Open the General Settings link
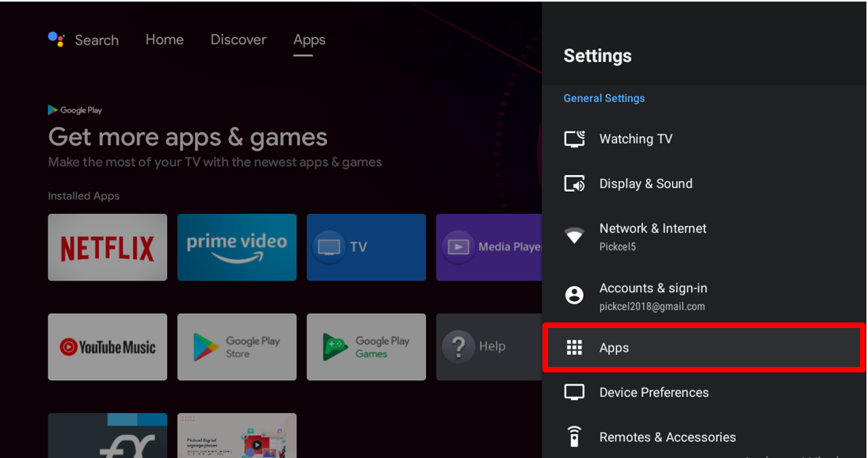868x458 pixels. point(604,97)
